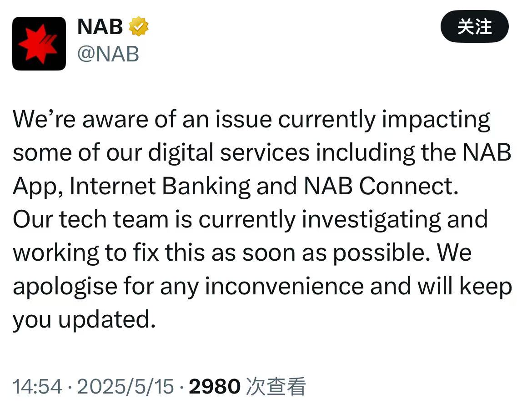532x404 pixels.
Task: Click the word "inconvenience"
Action: [284, 286]
